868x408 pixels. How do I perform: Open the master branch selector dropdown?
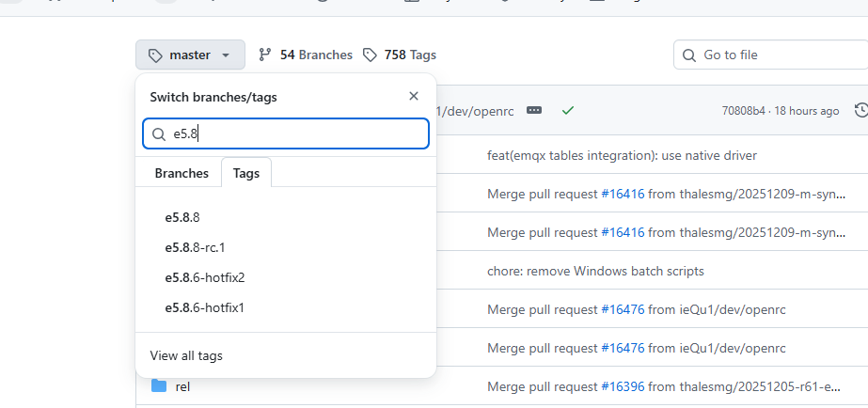pos(190,55)
